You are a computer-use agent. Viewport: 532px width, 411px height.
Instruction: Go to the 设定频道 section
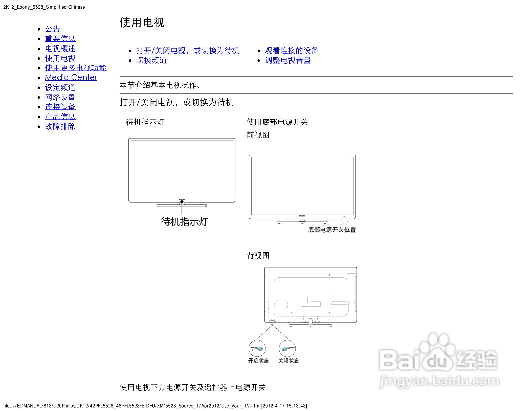[60, 87]
